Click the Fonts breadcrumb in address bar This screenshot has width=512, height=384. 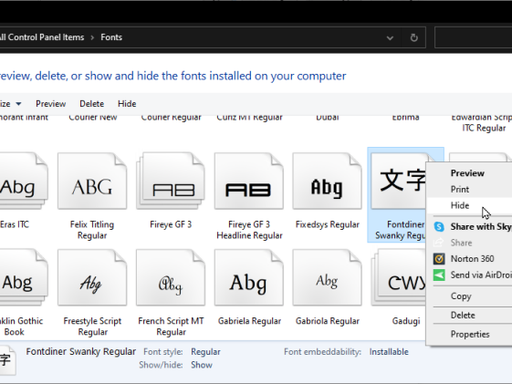pos(111,37)
